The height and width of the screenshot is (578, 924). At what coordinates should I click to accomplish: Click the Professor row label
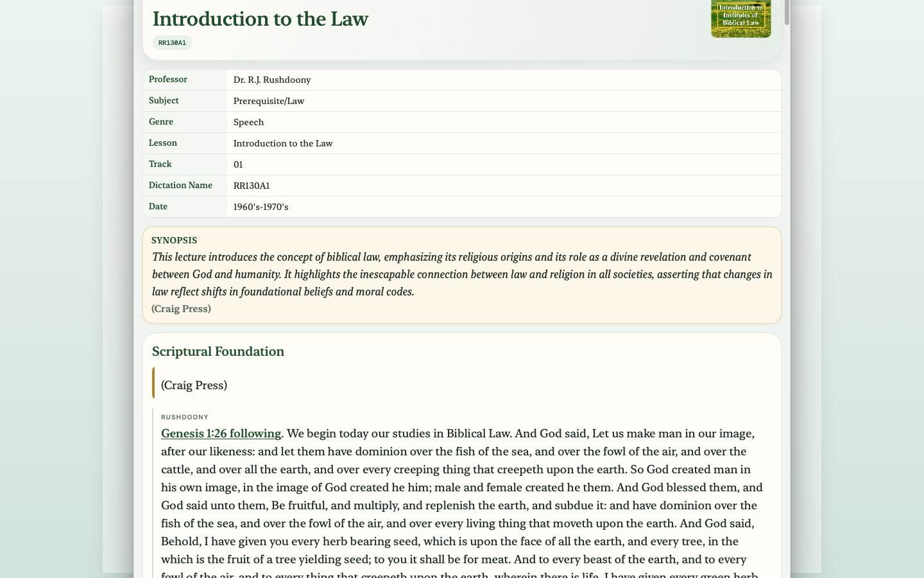168,80
